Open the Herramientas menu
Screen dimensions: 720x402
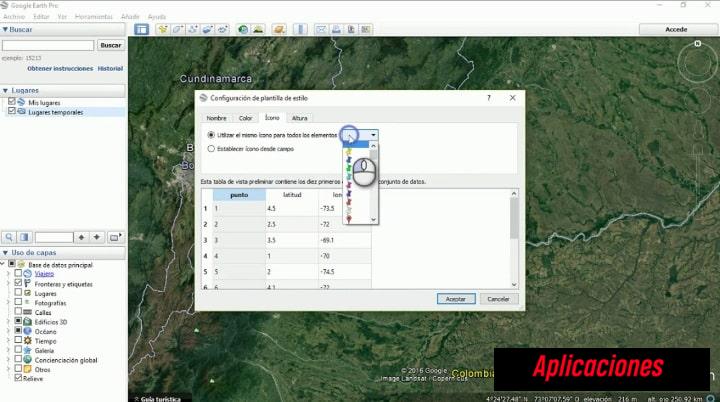tap(93, 17)
